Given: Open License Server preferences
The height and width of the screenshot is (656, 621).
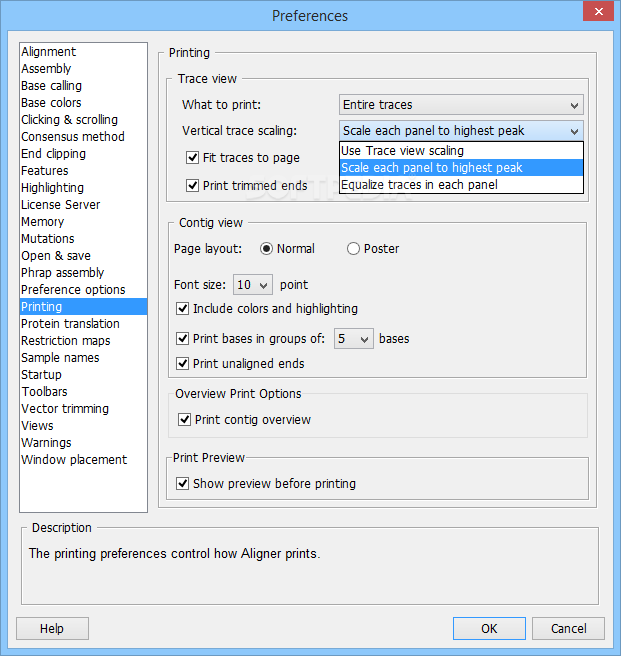Looking at the screenshot, I should click(x=83, y=205).
